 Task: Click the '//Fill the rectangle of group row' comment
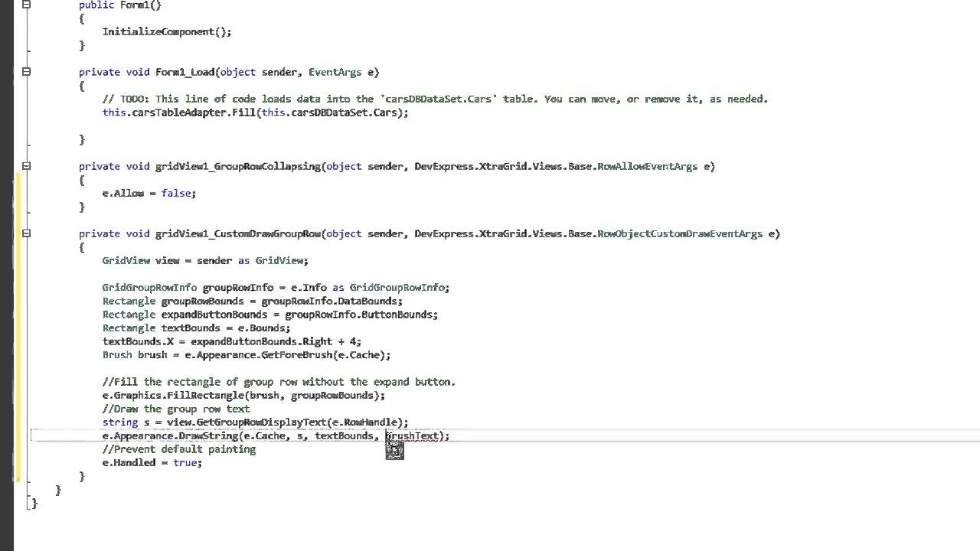click(x=279, y=382)
